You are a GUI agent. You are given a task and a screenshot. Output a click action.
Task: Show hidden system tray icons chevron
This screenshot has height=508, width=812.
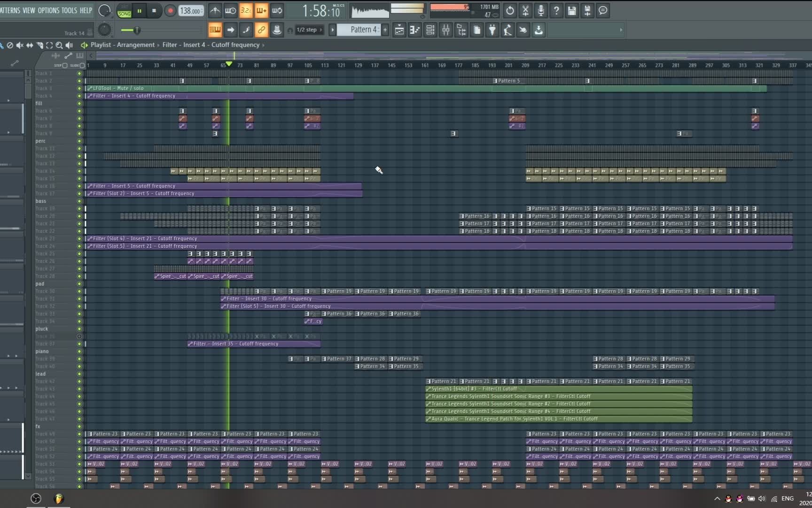[717, 499]
